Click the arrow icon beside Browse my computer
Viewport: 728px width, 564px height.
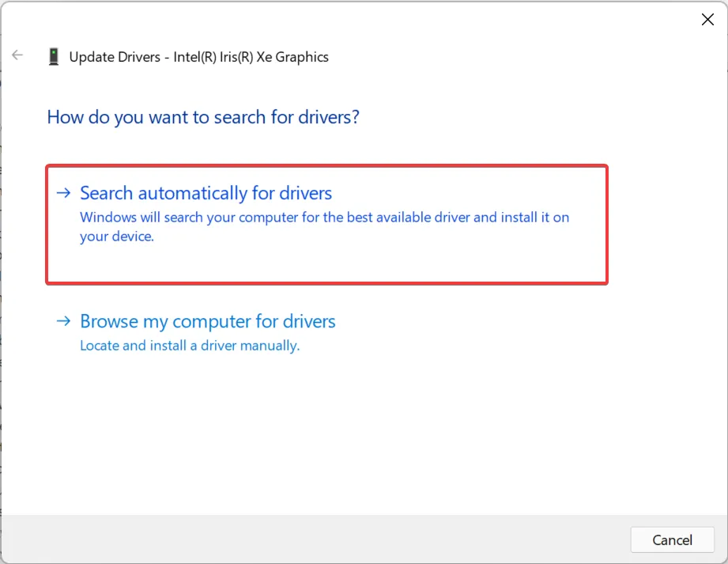tap(64, 322)
